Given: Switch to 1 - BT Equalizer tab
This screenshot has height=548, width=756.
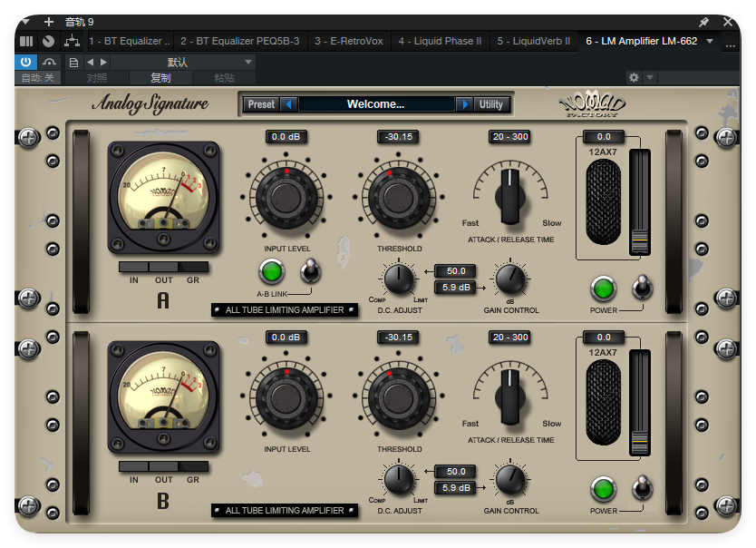Looking at the screenshot, I should (130, 41).
